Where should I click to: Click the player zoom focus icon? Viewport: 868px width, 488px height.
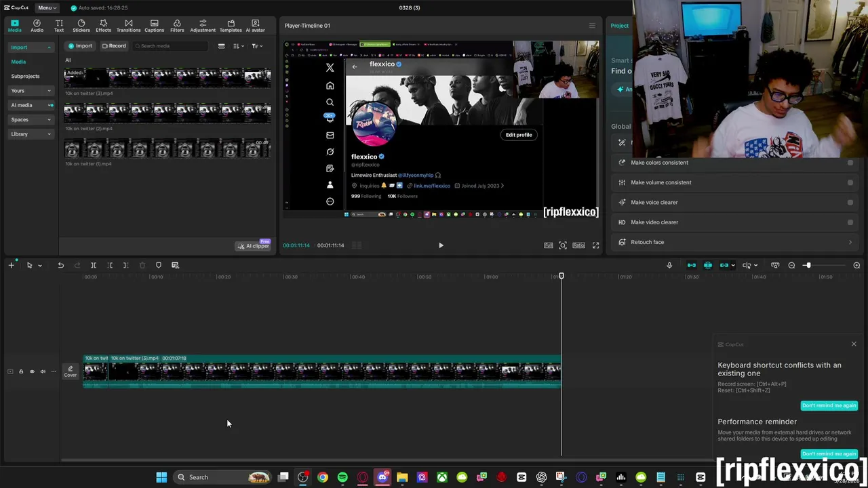coord(563,245)
